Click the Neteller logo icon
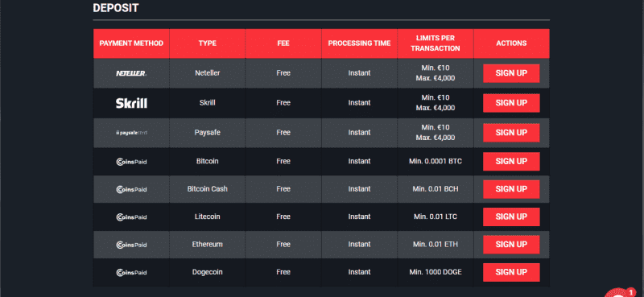The height and width of the screenshot is (297, 644). point(131,73)
